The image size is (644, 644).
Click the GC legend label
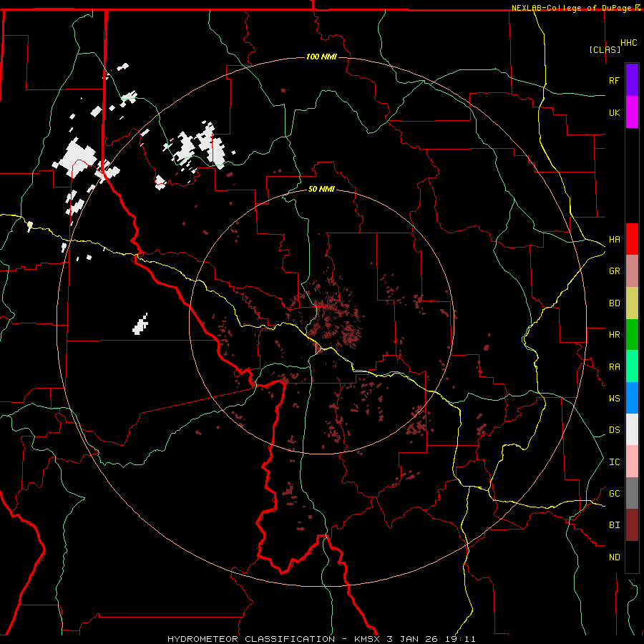click(614, 494)
